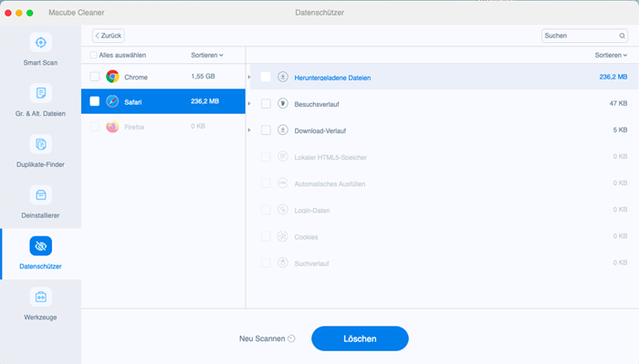Click the search magnifier icon

(622, 36)
